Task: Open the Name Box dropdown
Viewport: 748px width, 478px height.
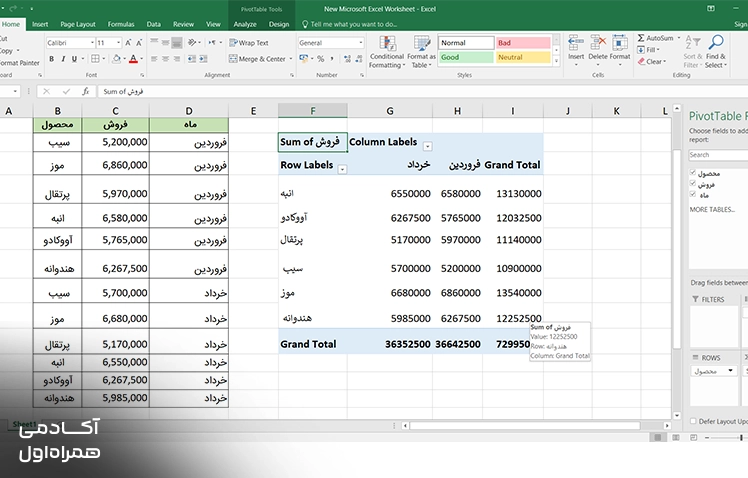Action: tap(15, 91)
